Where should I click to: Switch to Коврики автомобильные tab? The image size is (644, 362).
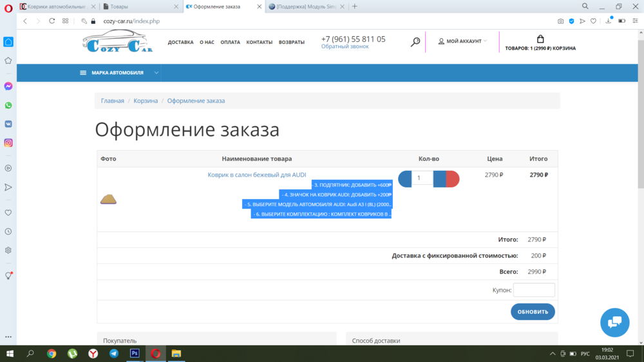[58, 6]
